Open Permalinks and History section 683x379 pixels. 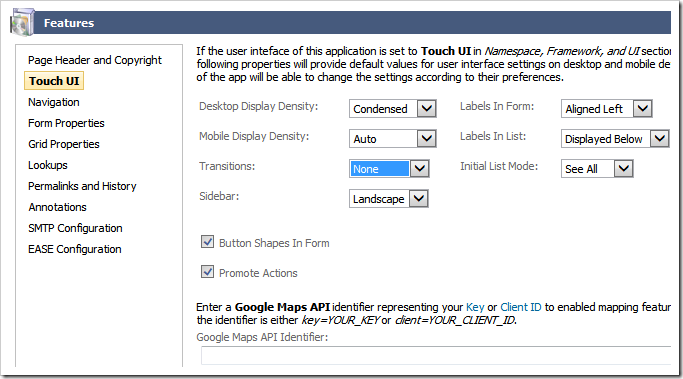tap(82, 186)
